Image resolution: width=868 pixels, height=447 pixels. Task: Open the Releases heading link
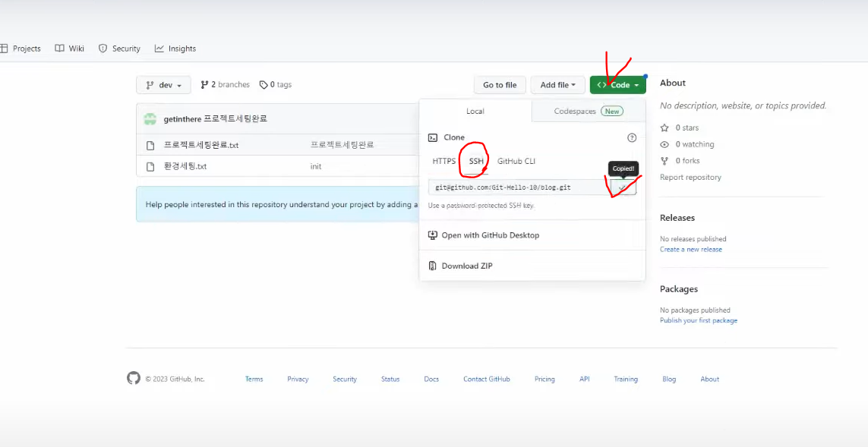677,218
